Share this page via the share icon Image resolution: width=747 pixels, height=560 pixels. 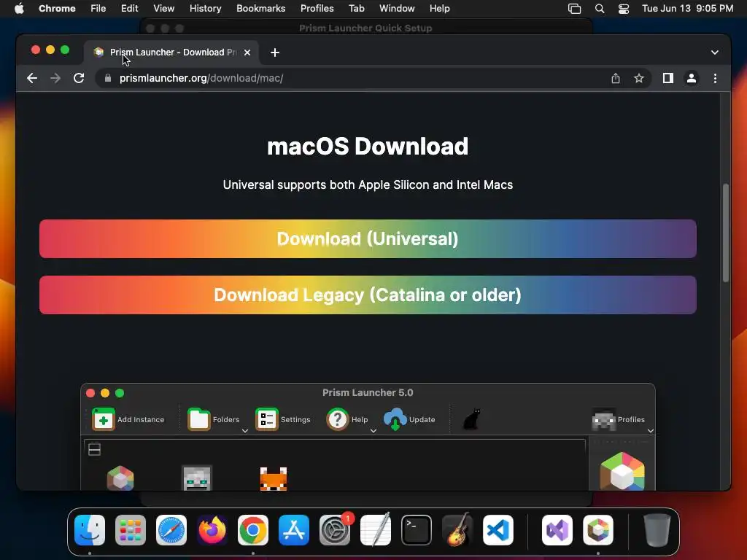coord(616,78)
